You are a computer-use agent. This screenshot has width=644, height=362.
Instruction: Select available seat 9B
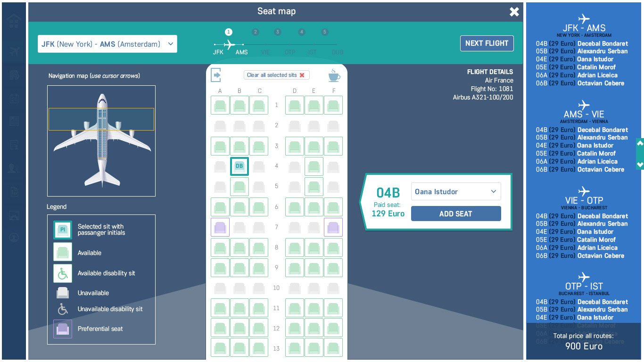[x=239, y=268]
